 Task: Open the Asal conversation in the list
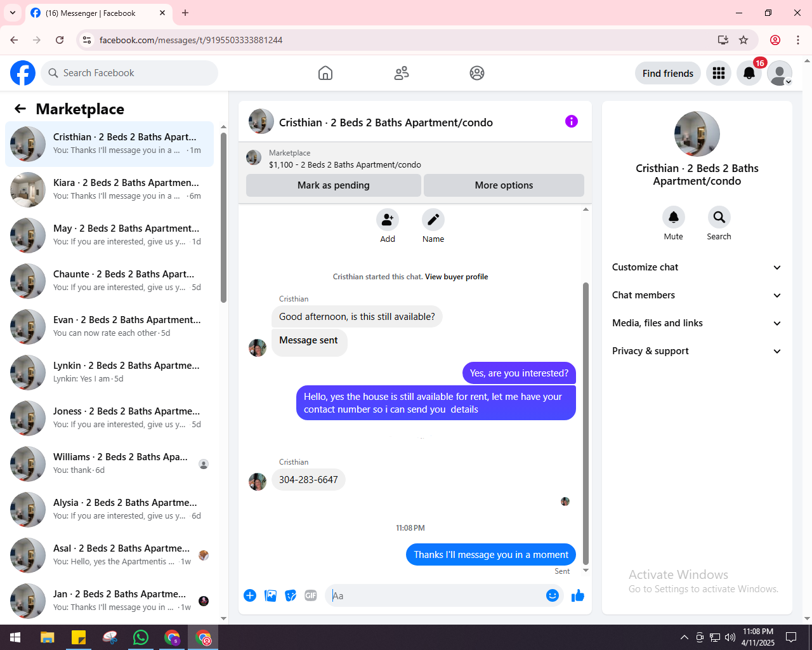(x=109, y=555)
